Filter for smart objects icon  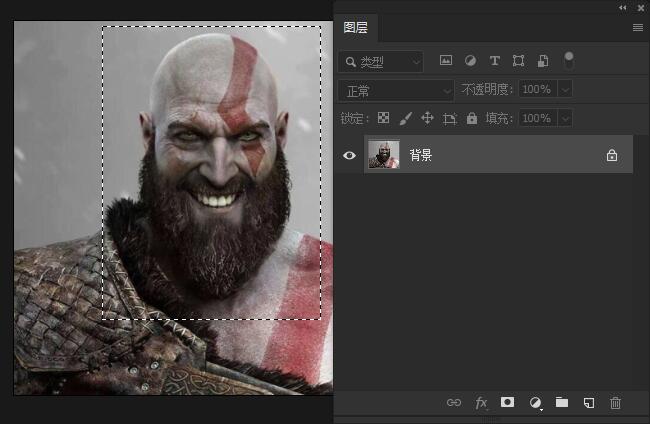pyautogui.click(x=543, y=61)
